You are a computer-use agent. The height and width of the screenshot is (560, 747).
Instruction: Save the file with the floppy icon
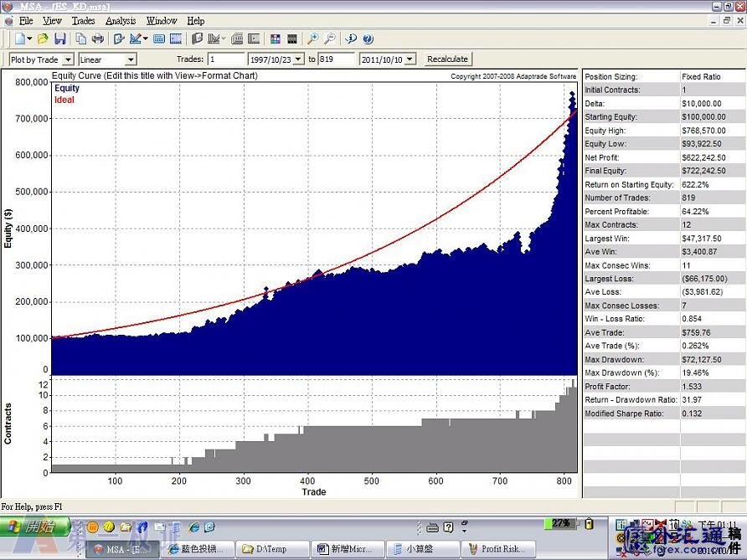pos(60,39)
